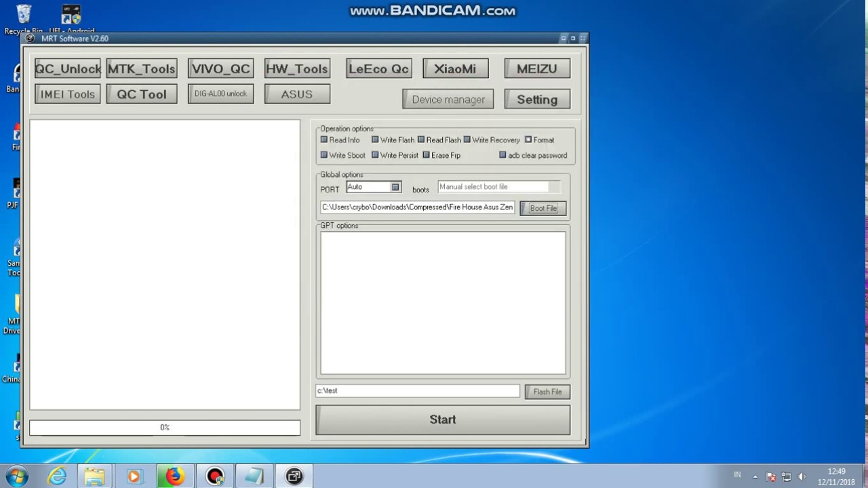The height and width of the screenshot is (488, 868).
Task: Select the MRT Software taskbar icon
Action: tap(294, 476)
